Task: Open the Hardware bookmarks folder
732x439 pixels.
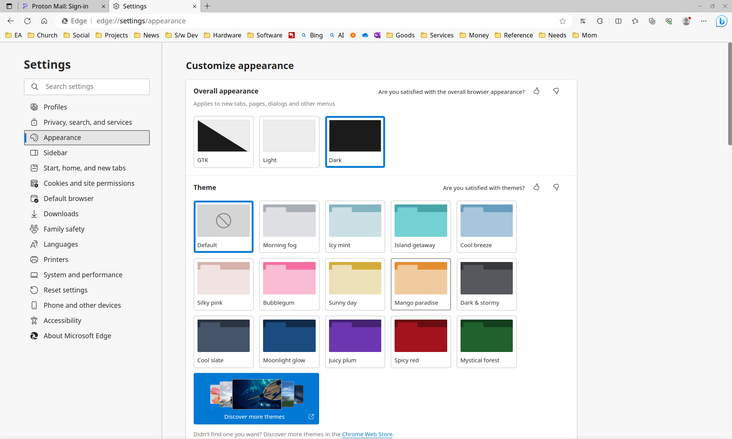Action: click(223, 35)
